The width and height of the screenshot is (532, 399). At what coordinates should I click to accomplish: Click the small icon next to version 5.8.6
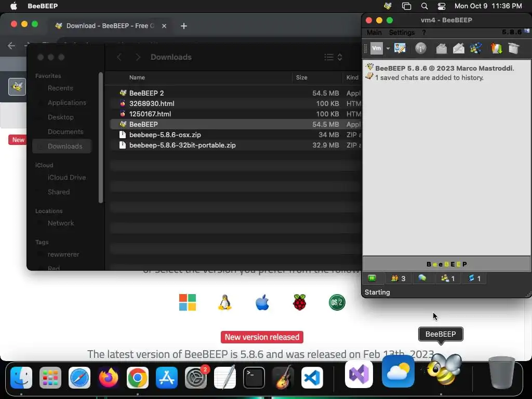527,31
